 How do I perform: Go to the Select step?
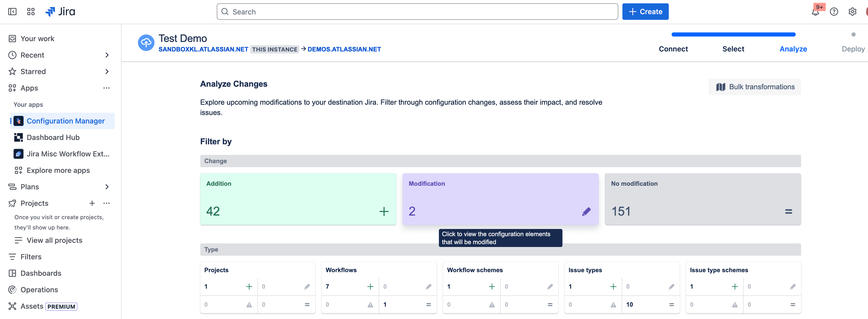733,49
